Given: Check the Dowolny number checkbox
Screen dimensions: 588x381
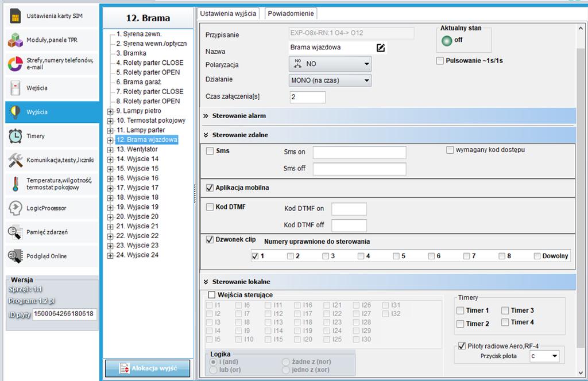Looking at the screenshot, I should pyautogui.click(x=537, y=256).
